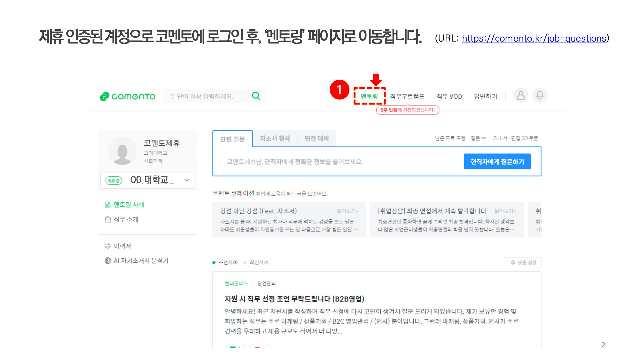Switch to the 자소서 첨삭 tab

click(275, 139)
